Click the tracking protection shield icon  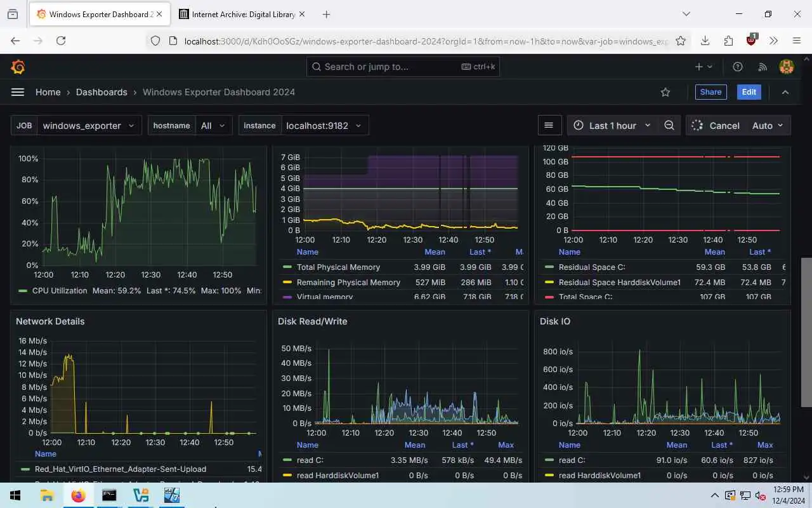click(155, 41)
